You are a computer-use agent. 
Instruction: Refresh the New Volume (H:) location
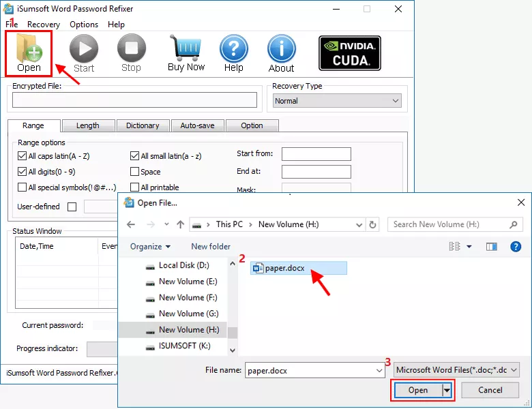click(372, 224)
